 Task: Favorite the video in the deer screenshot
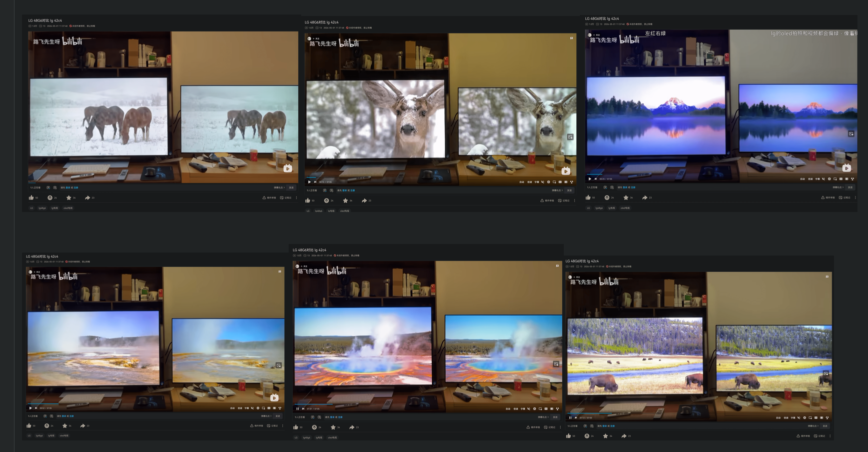click(345, 200)
